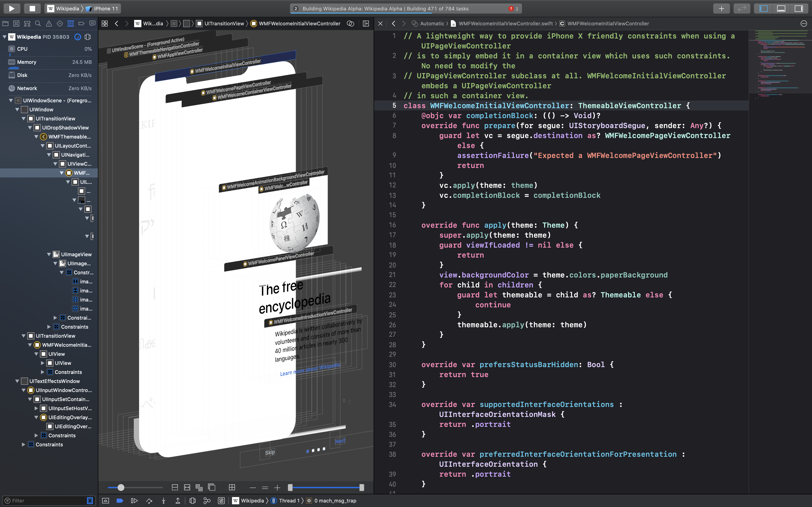Click Continue program execution icon
This screenshot has height=507, width=812.
pos(134,501)
